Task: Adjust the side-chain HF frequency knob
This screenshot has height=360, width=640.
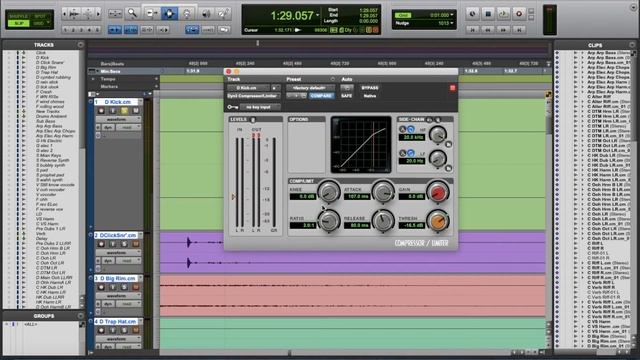Action: click(x=438, y=134)
